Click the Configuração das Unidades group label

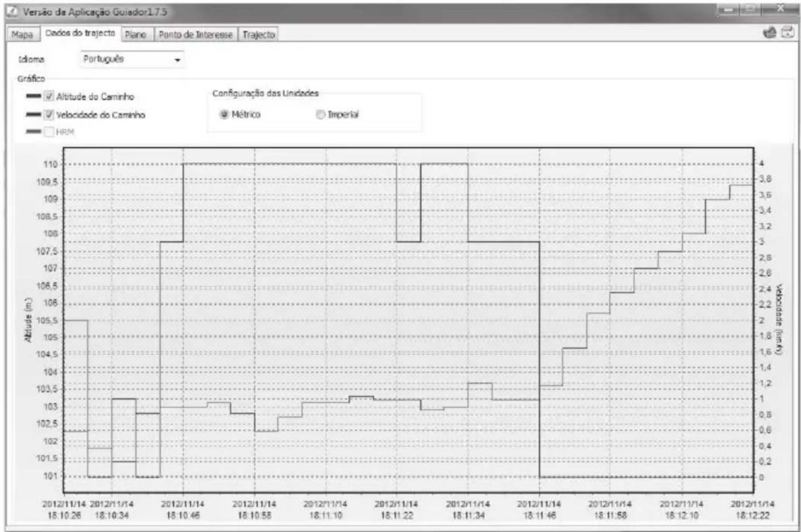pyautogui.click(x=265, y=93)
